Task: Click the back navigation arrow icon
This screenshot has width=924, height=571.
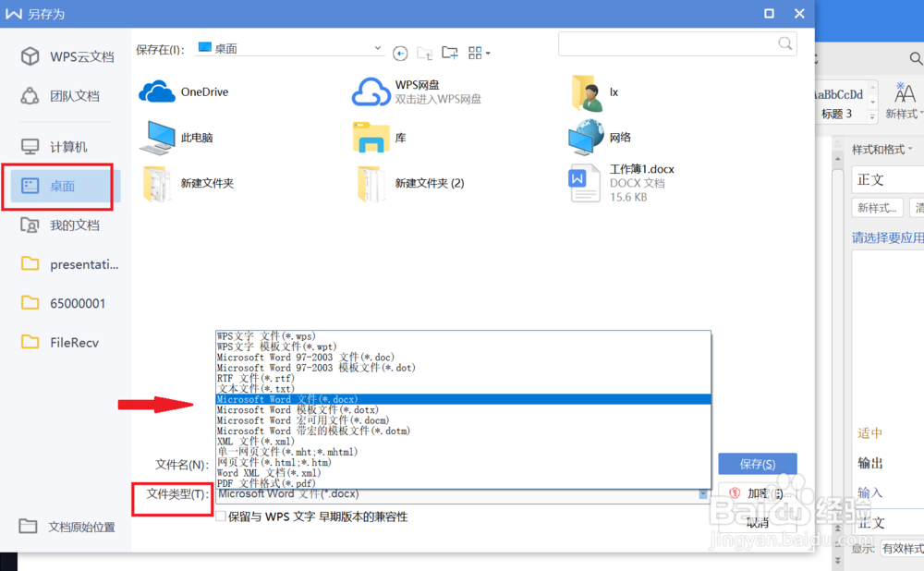Action: (400, 54)
